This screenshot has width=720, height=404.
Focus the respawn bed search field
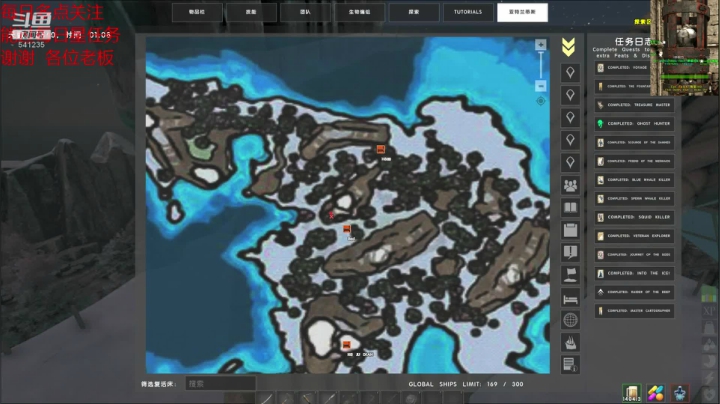tap(220, 383)
